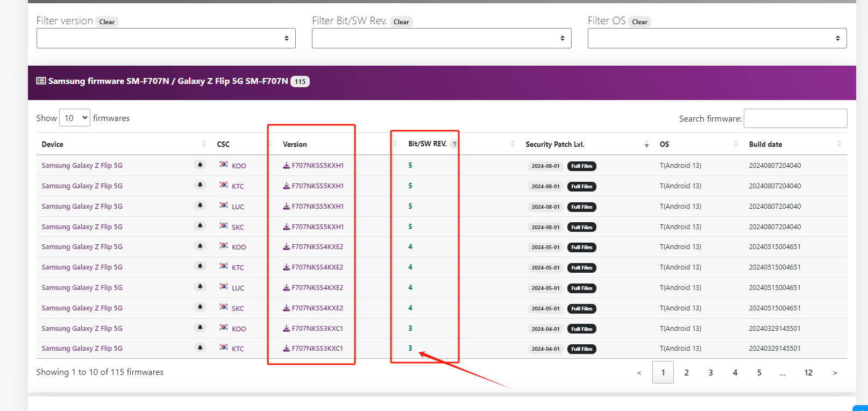Click Korean flag icon in LUC F707NKSS5KXH1 row
This screenshot has height=411, width=868.
coord(224,205)
